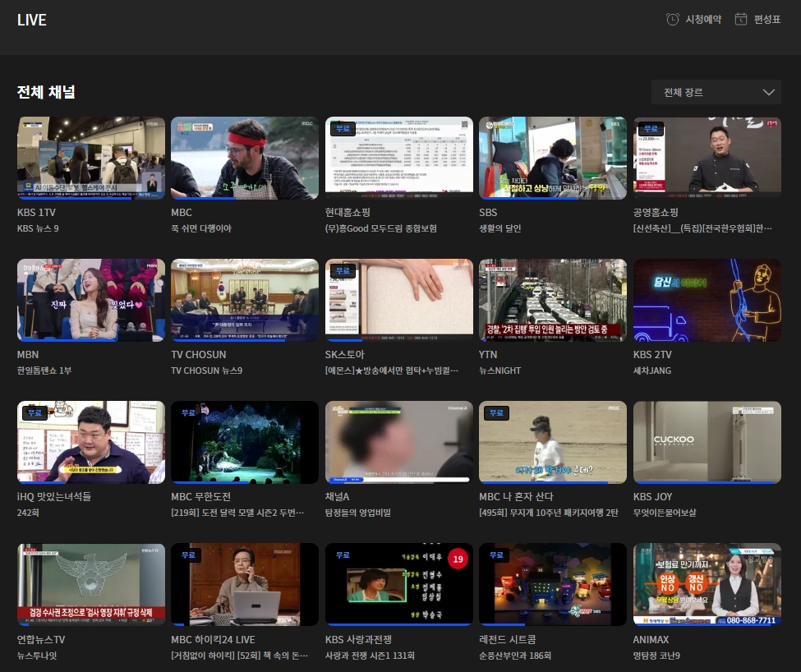Screen dimensions: 801x672
Task: Click the 무료 badge on 공영홈쇼핑
Action: point(651,129)
